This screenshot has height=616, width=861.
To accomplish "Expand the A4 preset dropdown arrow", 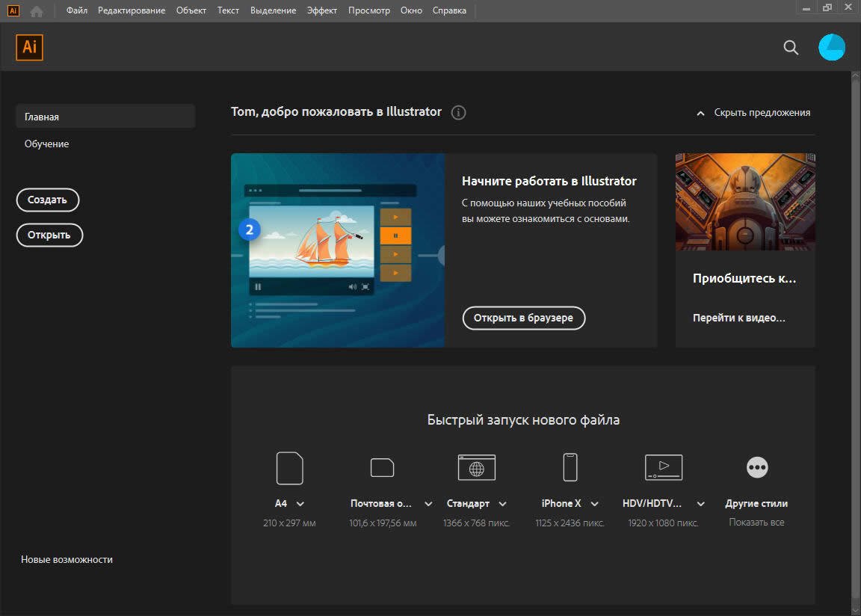I will (x=300, y=504).
